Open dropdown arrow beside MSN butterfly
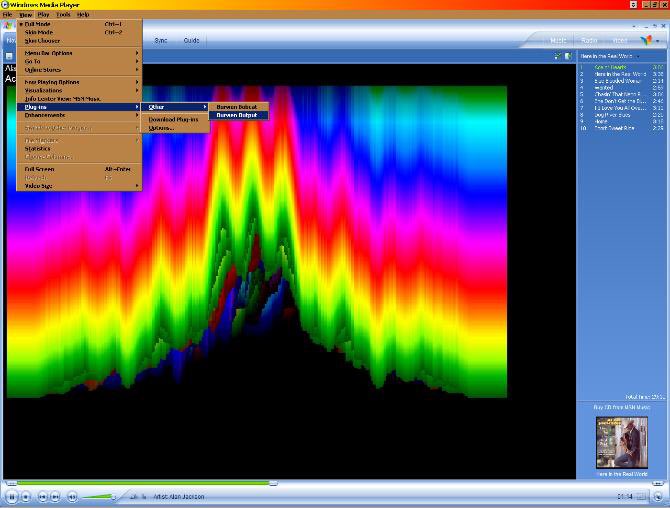This screenshot has width=670, height=508. 658,41
